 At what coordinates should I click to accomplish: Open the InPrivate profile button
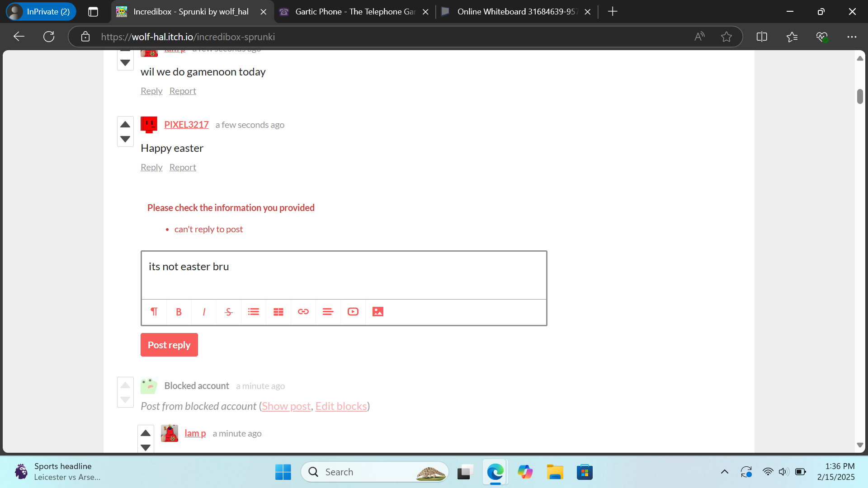41,12
